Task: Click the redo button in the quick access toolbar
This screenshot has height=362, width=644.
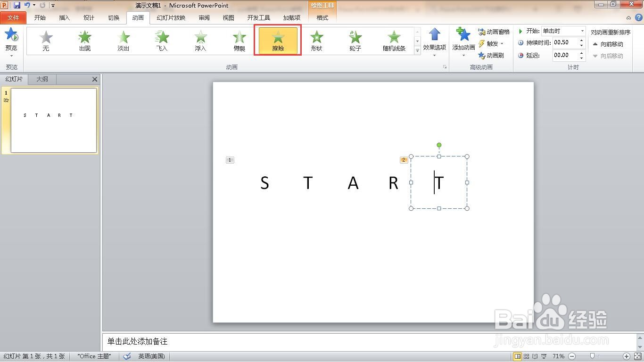Action: 42,5
